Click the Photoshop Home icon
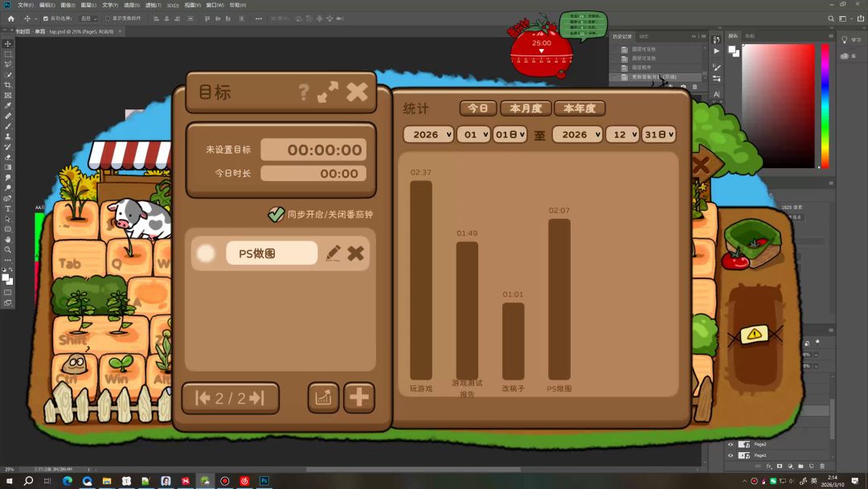The image size is (868, 489). (x=11, y=18)
